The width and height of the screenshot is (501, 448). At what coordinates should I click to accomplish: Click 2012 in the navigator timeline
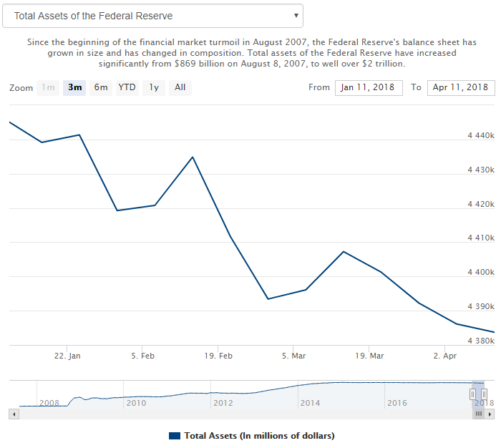223,403
